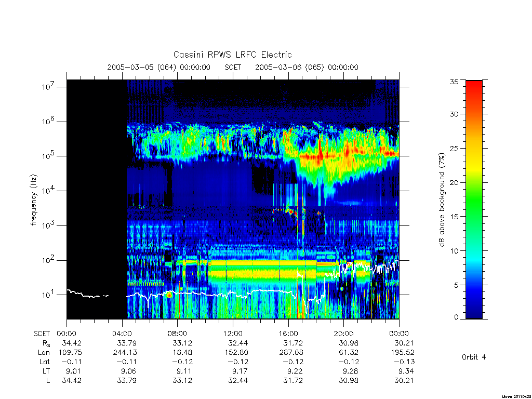Click the SCET time label '12:00'
Viewport: 532px width, 399px height.
coord(233,334)
